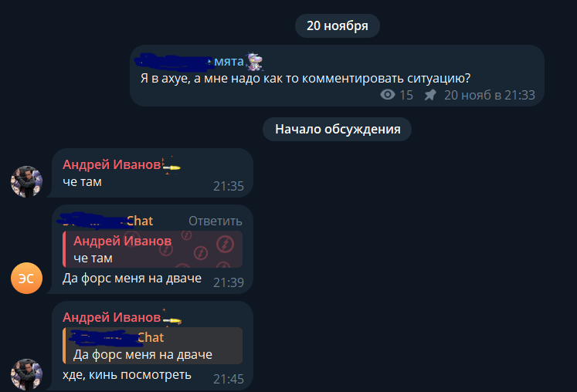Viewport: 577px width, 392px height.
Task: Open the orange ЭС avatar
Action: pos(26,278)
